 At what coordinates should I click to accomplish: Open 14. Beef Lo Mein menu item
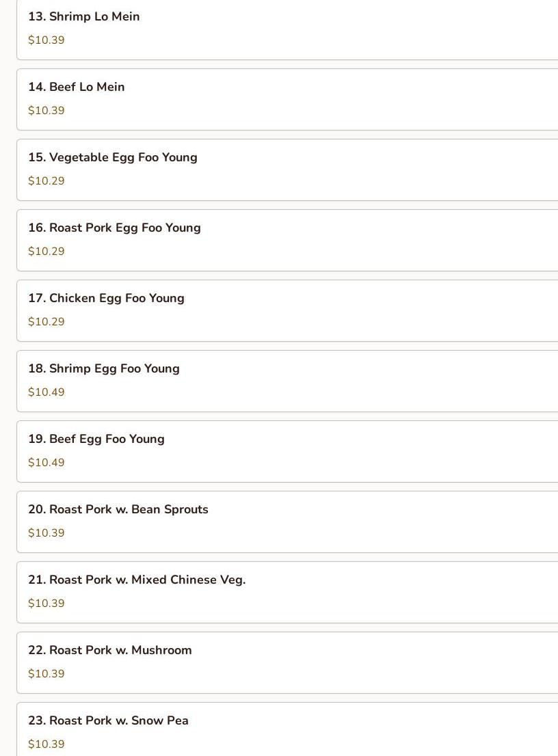[x=287, y=99]
